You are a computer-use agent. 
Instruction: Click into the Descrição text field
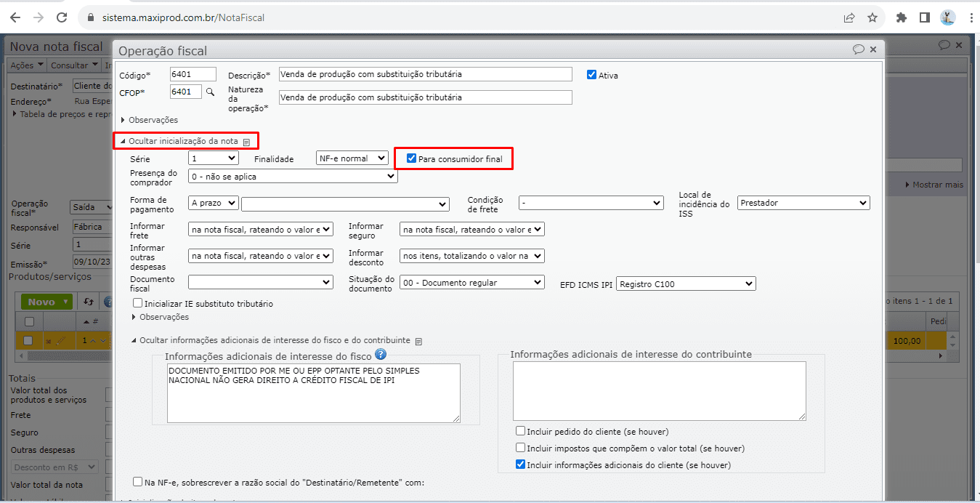(x=425, y=74)
